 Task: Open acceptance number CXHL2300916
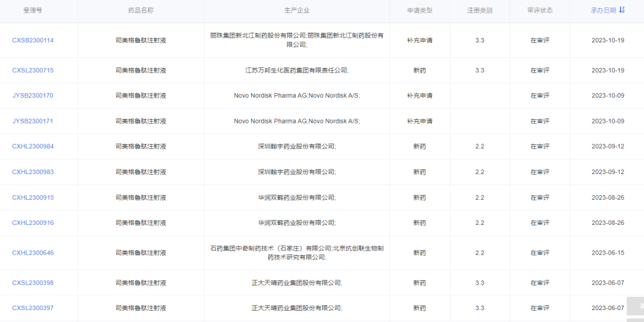click(33, 222)
